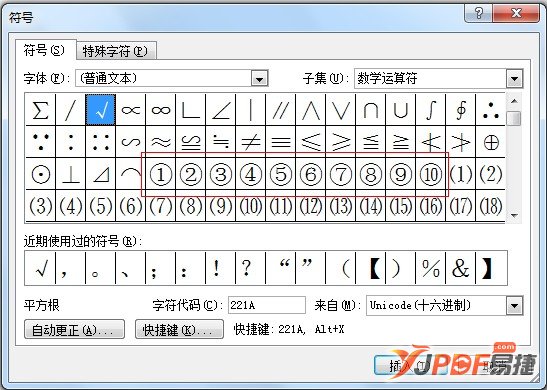Pick recently used semicolon
The height and width of the screenshot is (390, 547).
160,268
